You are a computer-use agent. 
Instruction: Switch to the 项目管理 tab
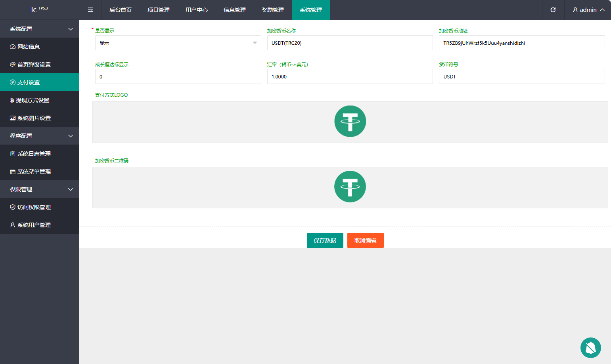click(x=159, y=10)
